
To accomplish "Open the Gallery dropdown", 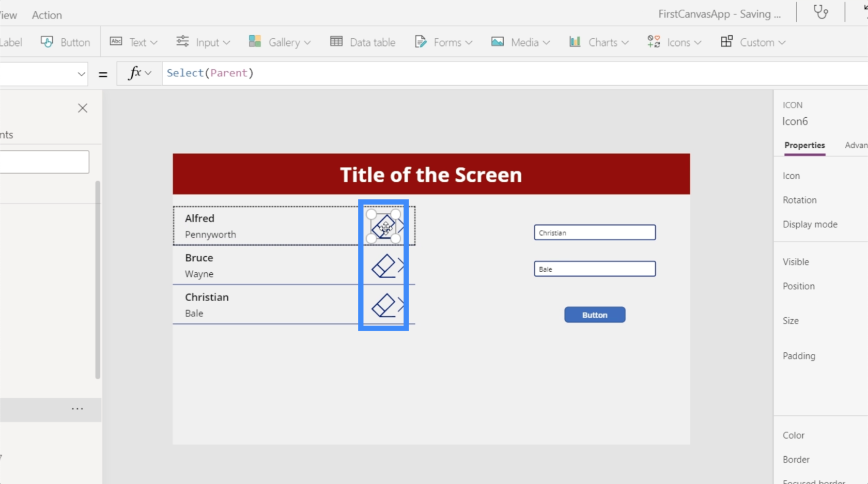I will pyautogui.click(x=280, y=42).
